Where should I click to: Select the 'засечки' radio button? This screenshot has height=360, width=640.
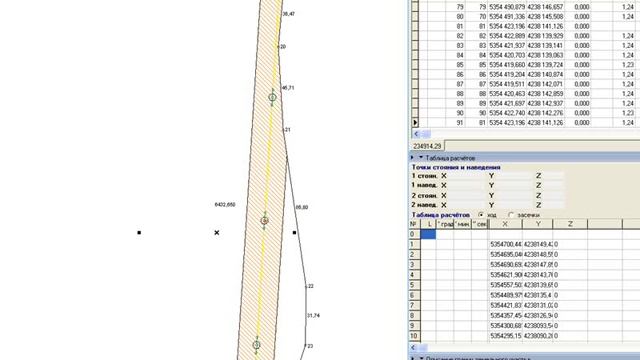pos(511,215)
